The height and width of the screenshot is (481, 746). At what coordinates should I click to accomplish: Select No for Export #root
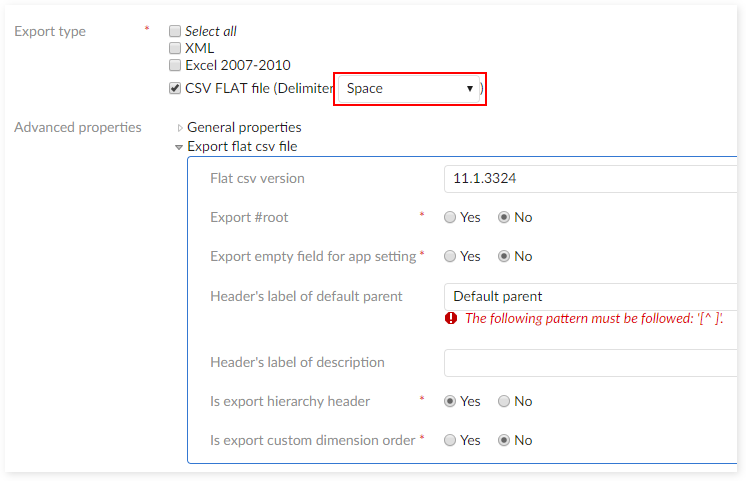504,217
